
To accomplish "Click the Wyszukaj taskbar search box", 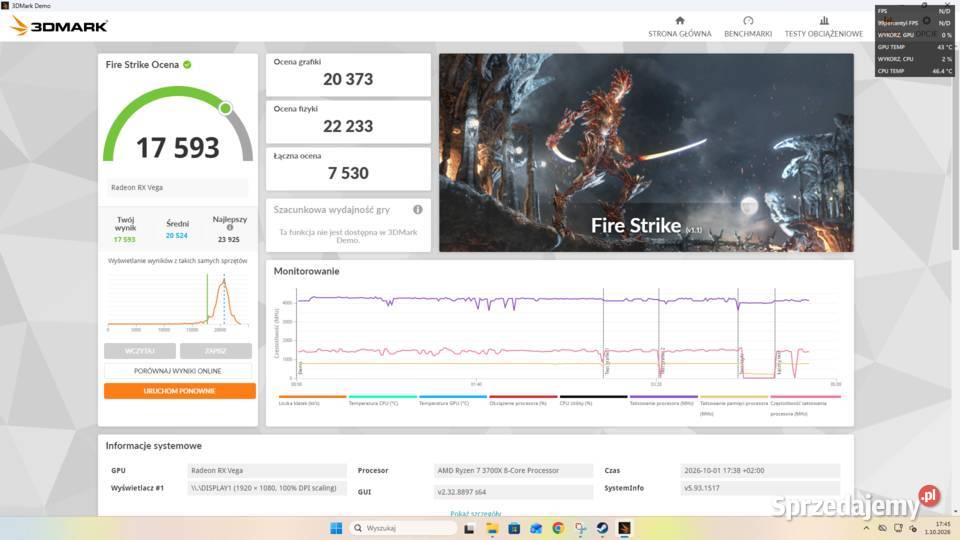I will point(403,528).
